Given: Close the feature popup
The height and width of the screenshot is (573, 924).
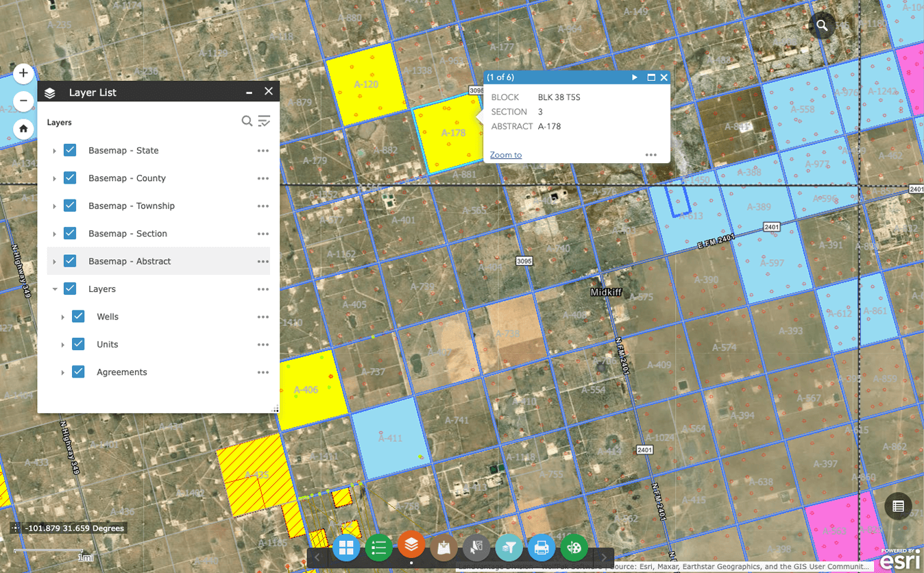Looking at the screenshot, I should [x=664, y=77].
